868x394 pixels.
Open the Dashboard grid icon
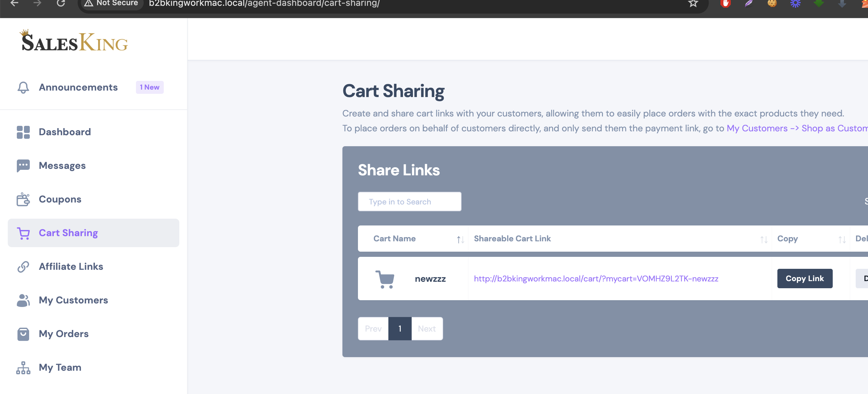tap(23, 132)
